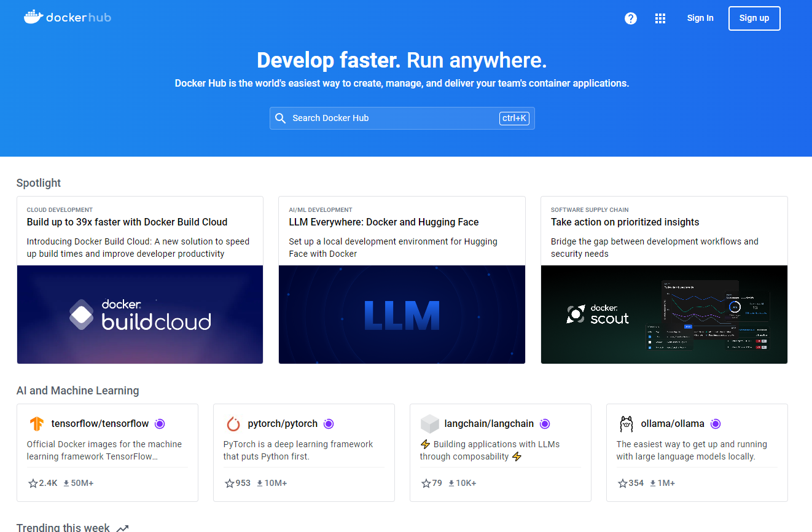Open the apps grid menu icon

click(660, 18)
